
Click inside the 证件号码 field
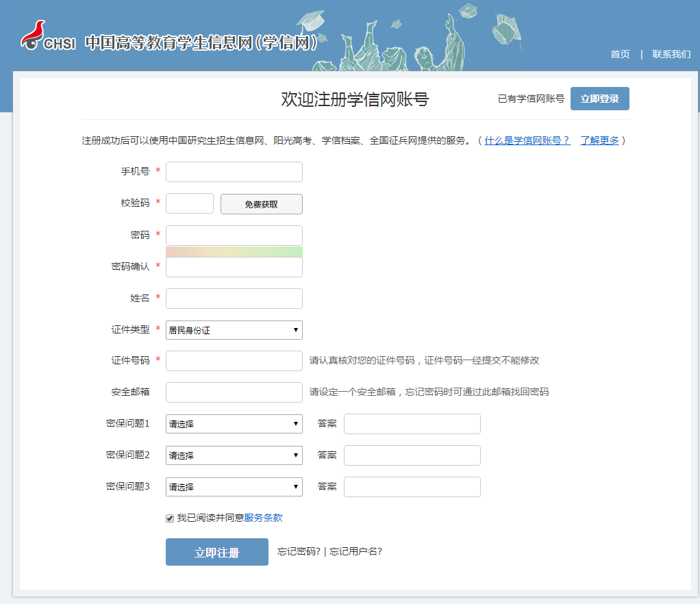(x=234, y=361)
